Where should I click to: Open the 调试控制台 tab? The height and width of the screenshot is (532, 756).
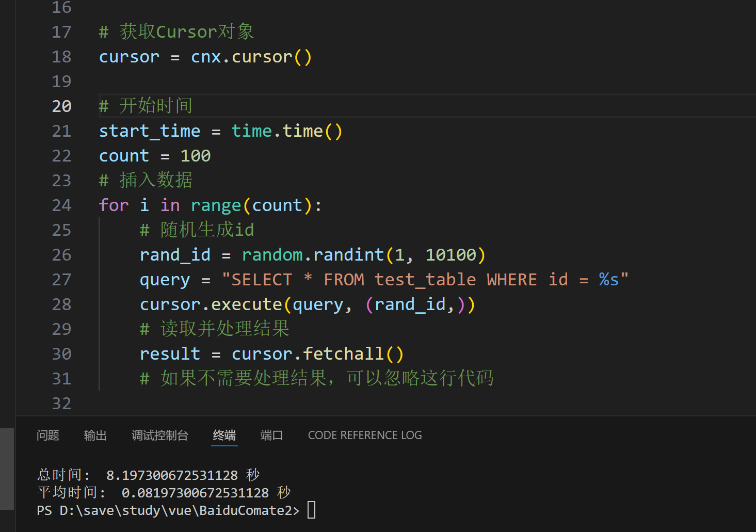coord(160,436)
